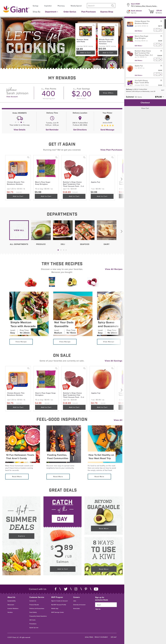Click the View Offers button

coord(108,93)
